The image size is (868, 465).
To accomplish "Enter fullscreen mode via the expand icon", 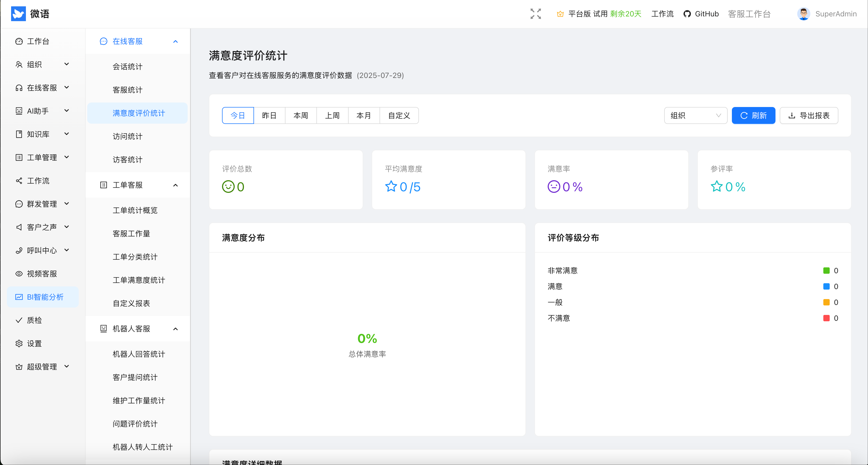I will pyautogui.click(x=535, y=14).
